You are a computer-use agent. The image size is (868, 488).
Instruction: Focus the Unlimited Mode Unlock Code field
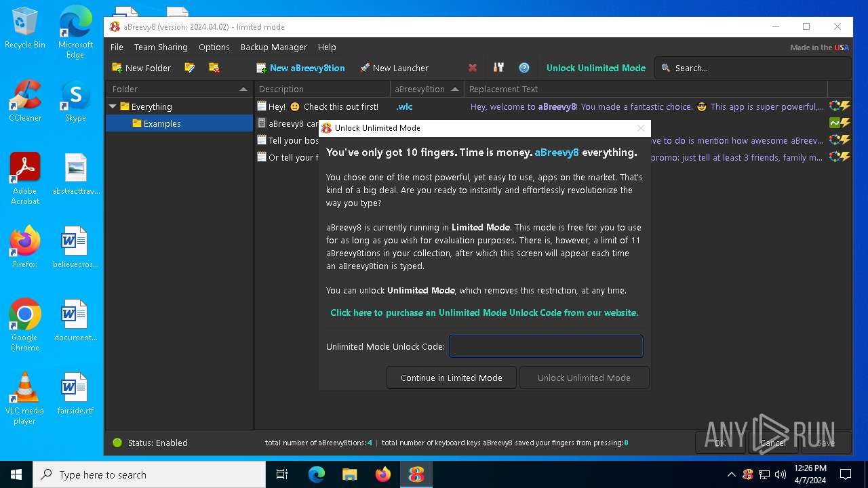546,346
